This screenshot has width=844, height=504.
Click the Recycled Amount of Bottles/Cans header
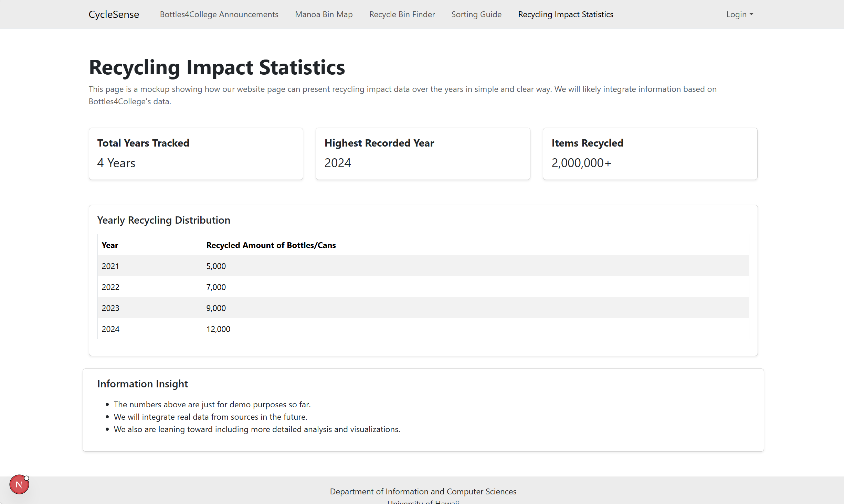click(271, 245)
